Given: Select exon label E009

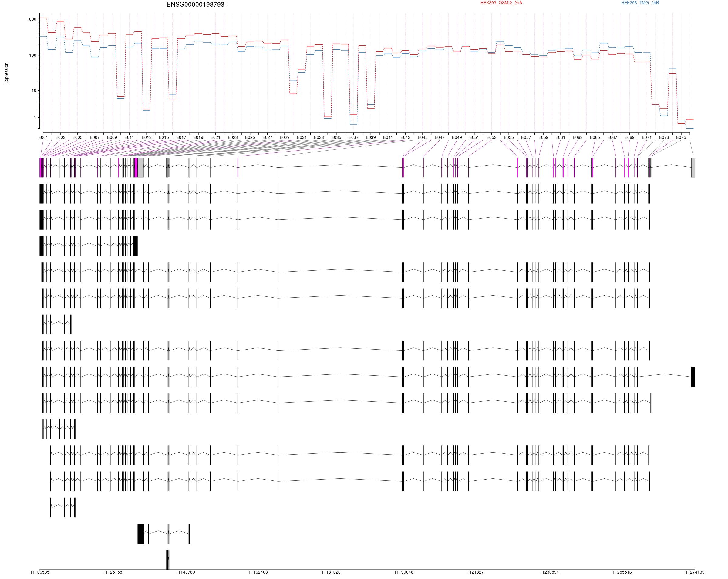Looking at the screenshot, I should 112,137.
